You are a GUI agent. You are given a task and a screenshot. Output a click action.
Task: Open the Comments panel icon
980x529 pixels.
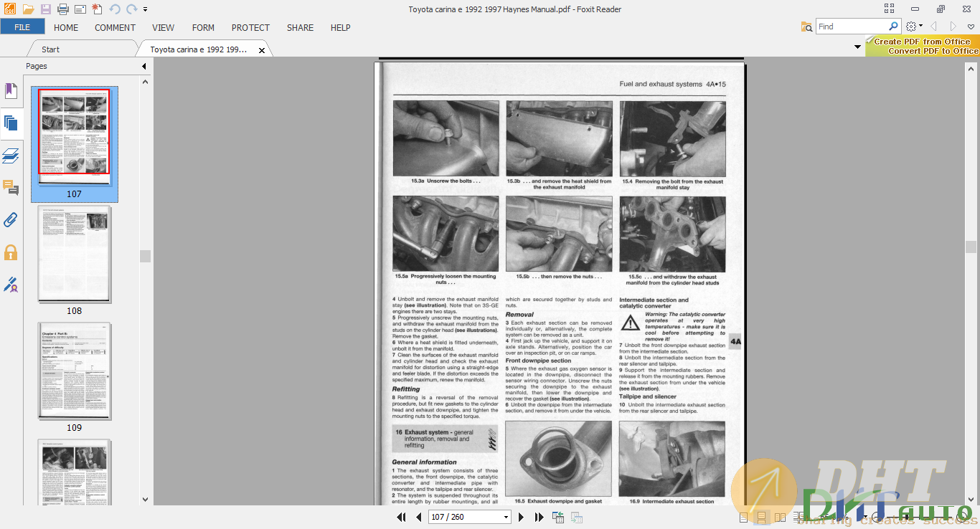click(11, 188)
